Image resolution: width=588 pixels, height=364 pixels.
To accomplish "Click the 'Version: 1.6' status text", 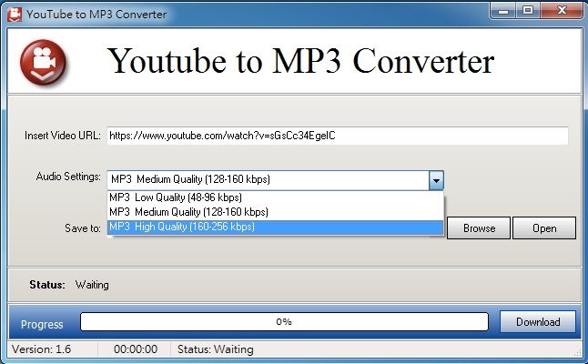I will 42,349.
